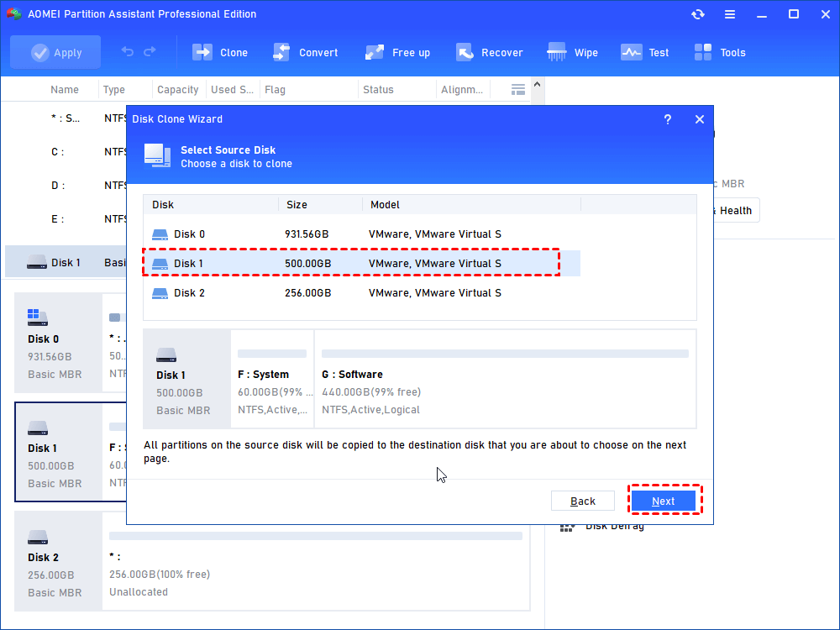Click the Size column header in wizard
840x630 pixels.
(x=320, y=205)
